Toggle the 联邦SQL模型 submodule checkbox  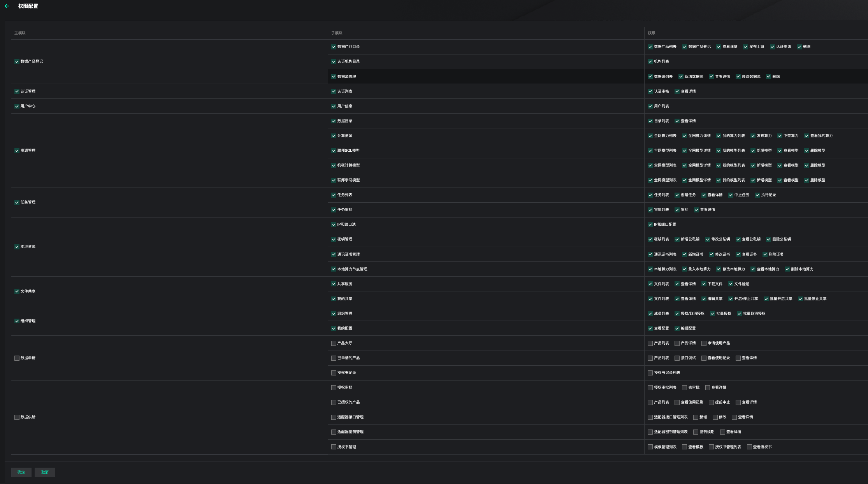click(334, 151)
